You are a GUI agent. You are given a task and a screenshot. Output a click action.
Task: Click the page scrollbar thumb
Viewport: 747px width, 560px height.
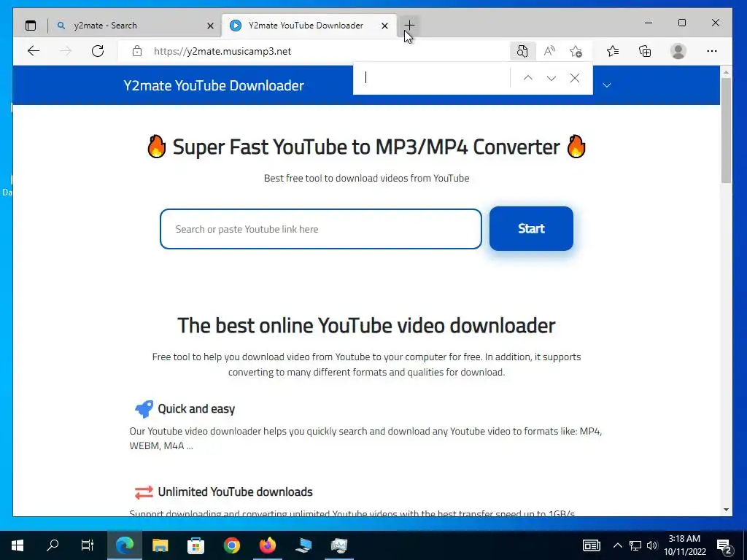pos(726,130)
